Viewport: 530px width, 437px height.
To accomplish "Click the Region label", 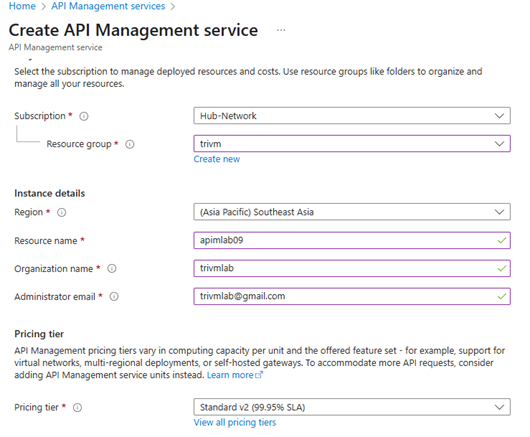I will [x=28, y=212].
